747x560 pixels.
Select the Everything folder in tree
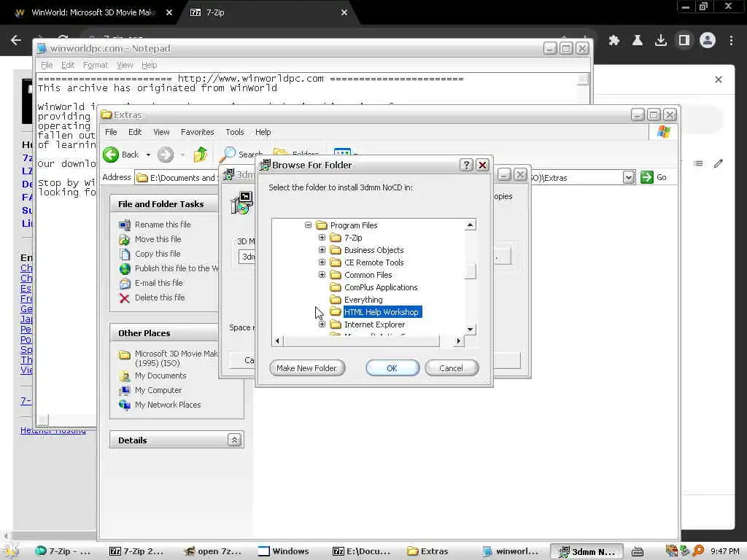pos(363,300)
